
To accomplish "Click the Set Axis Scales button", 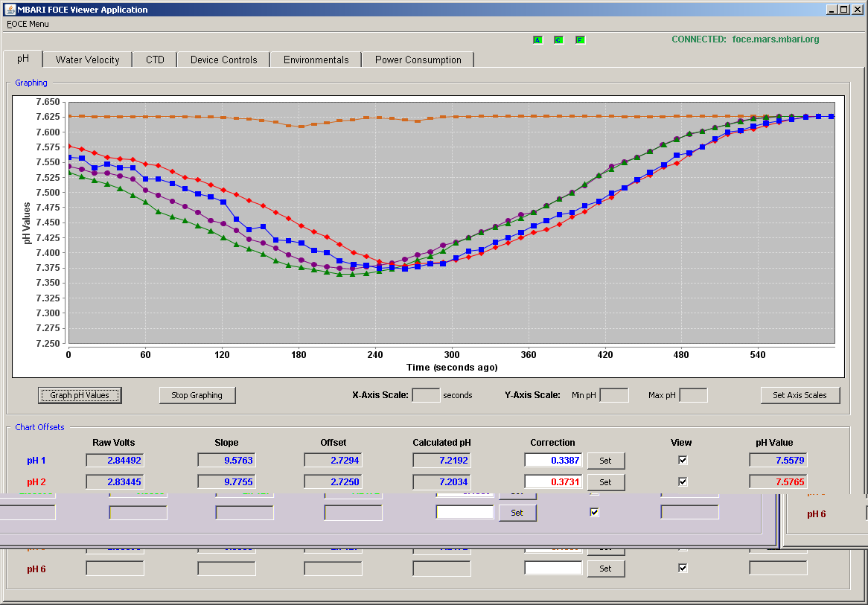I will click(x=800, y=395).
